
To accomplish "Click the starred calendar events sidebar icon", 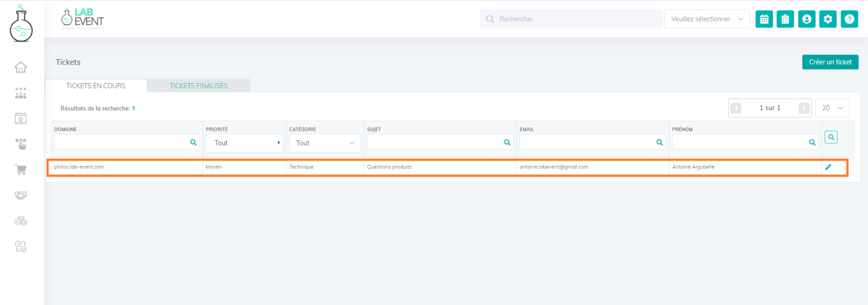I will click(21, 118).
